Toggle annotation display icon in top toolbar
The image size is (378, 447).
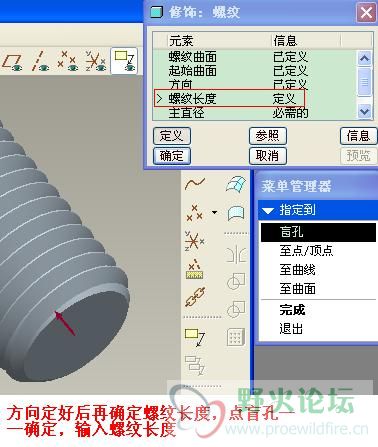coord(124,61)
